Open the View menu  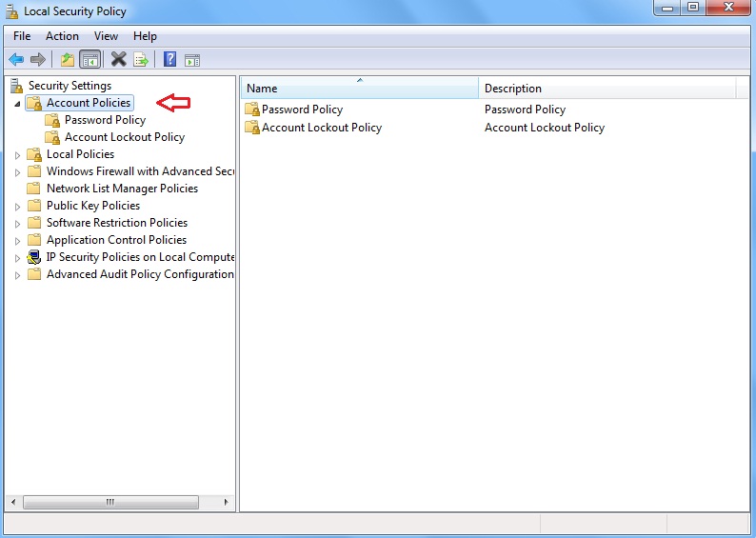pyautogui.click(x=106, y=36)
